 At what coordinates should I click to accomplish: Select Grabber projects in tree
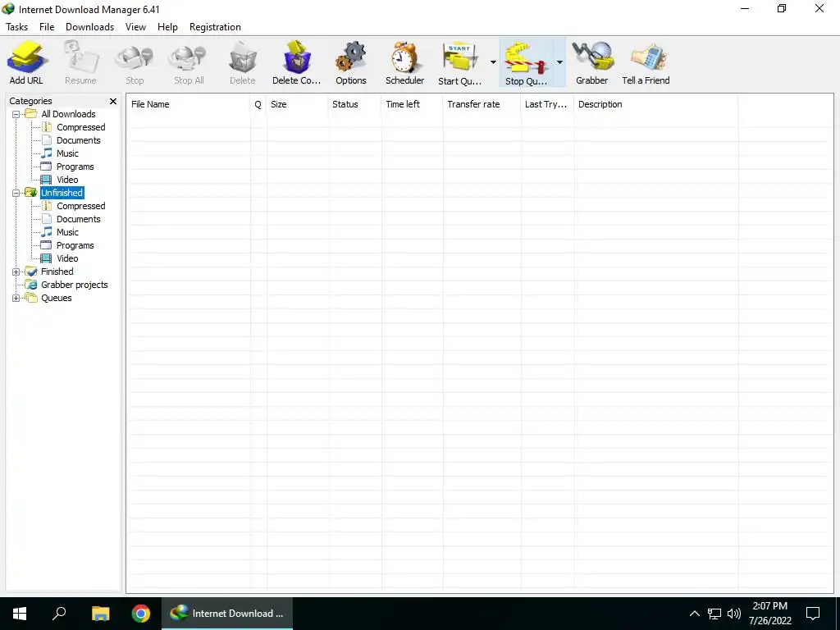pyautogui.click(x=75, y=285)
